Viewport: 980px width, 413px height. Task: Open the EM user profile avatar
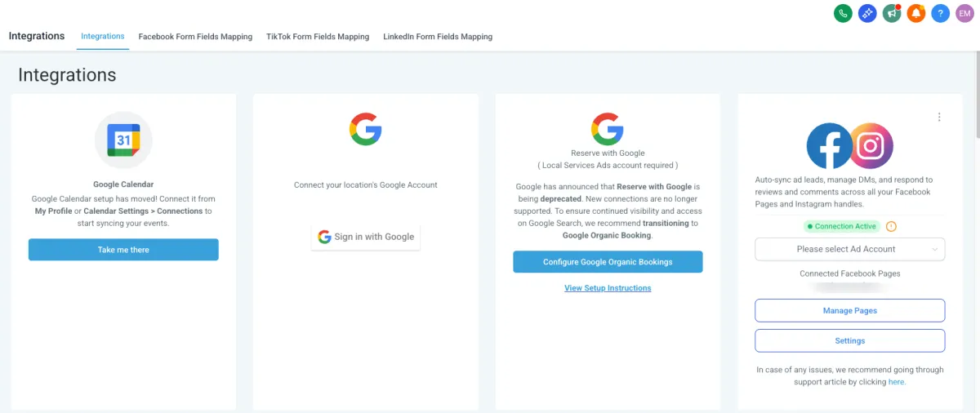click(964, 13)
